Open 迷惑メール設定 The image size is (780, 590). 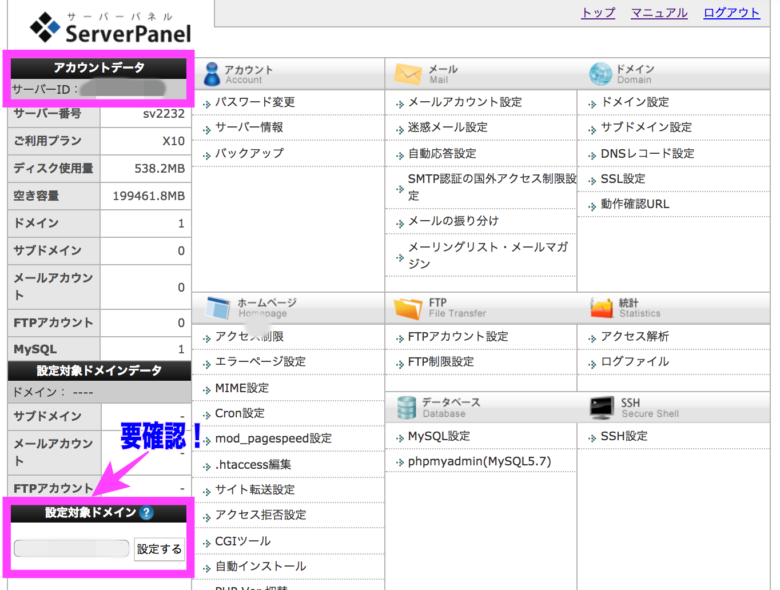pyautogui.click(x=448, y=127)
